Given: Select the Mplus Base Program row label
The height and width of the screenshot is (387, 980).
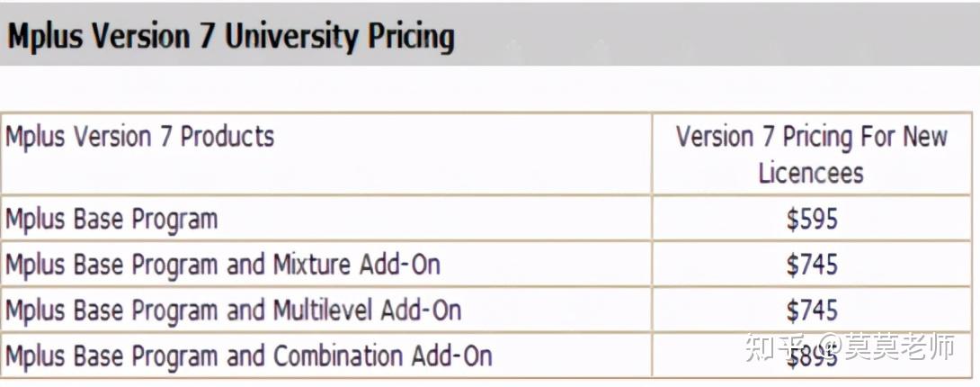Looking at the screenshot, I should pos(111,219).
